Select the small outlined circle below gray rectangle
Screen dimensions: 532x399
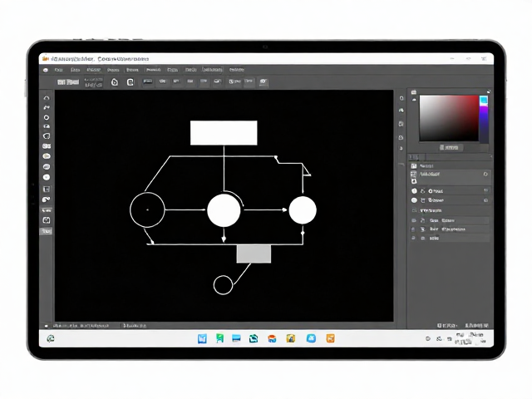(x=224, y=285)
